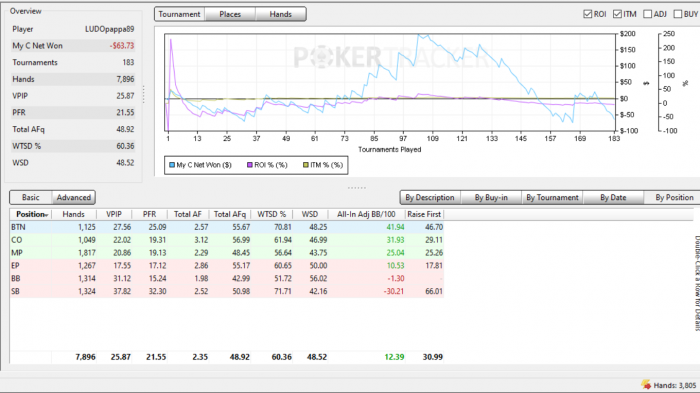Group report By Date
Viewport: 700px width, 393px height.
tap(613, 197)
